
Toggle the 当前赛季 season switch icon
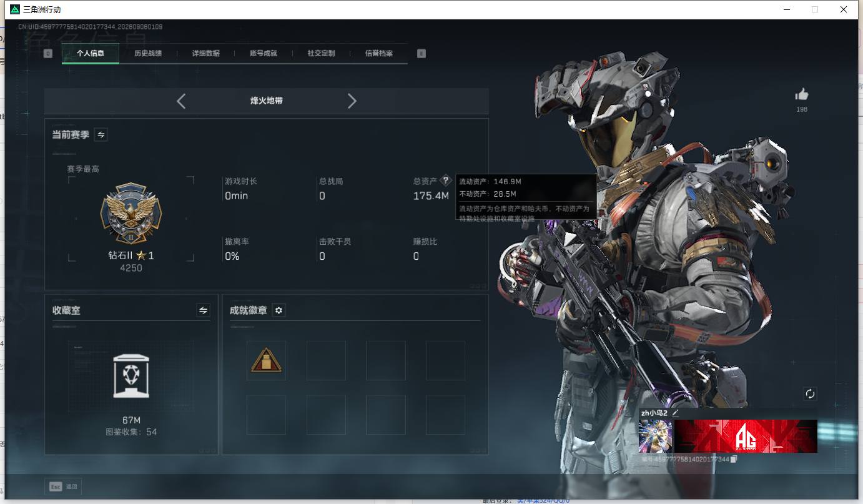point(101,134)
